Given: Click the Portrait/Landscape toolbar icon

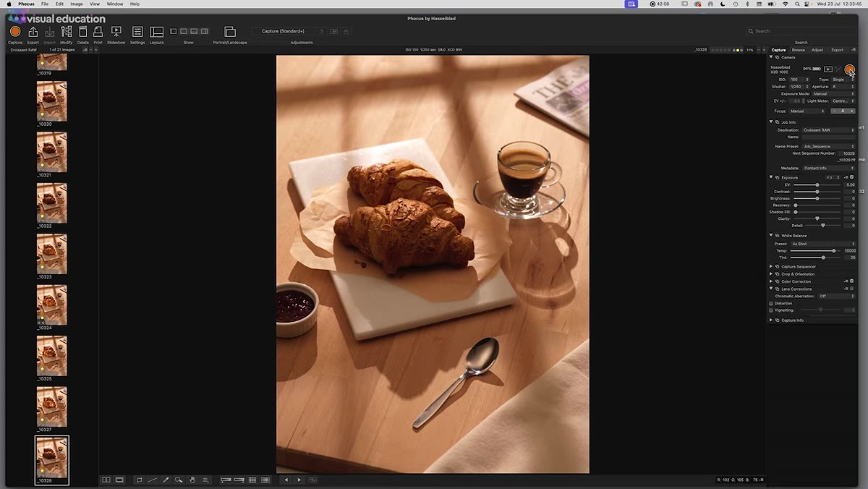Looking at the screenshot, I should [230, 32].
